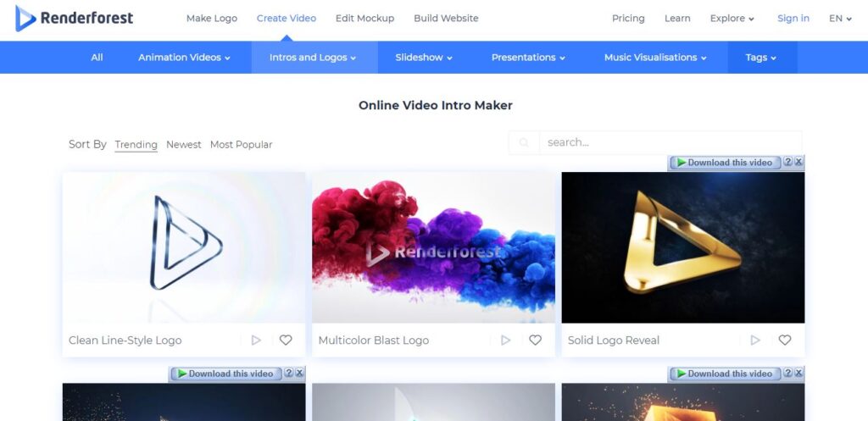The height and width of the screenshot is (421, 868).
Task: Open the Presentations dropdown menu
Action: (529, 58)
